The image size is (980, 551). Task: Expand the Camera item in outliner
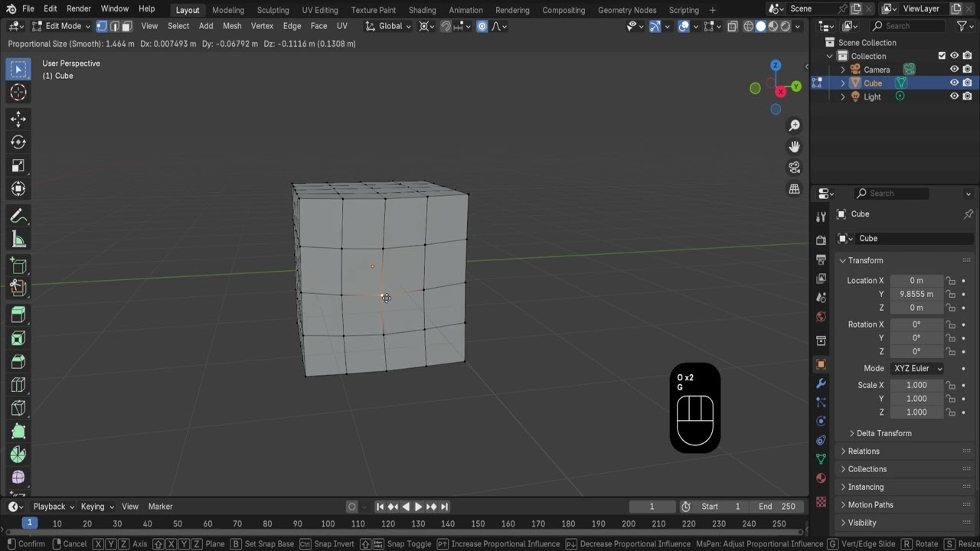point(843,70)
